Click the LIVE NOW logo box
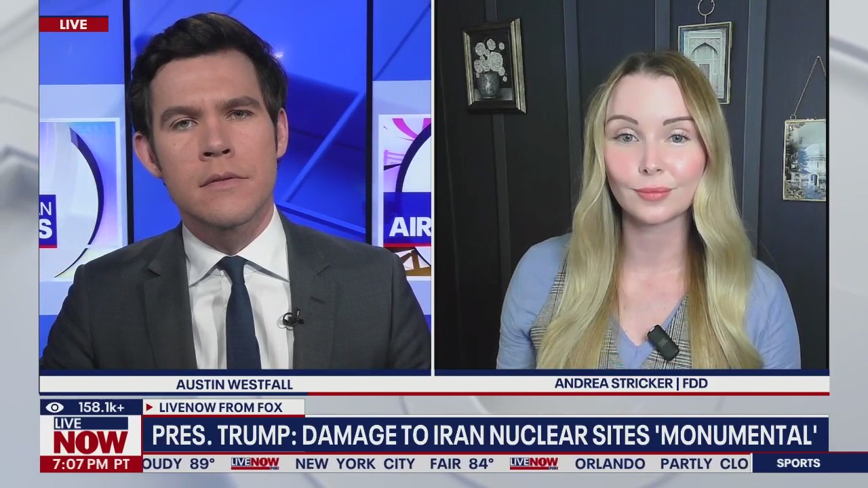 point(90,436)
